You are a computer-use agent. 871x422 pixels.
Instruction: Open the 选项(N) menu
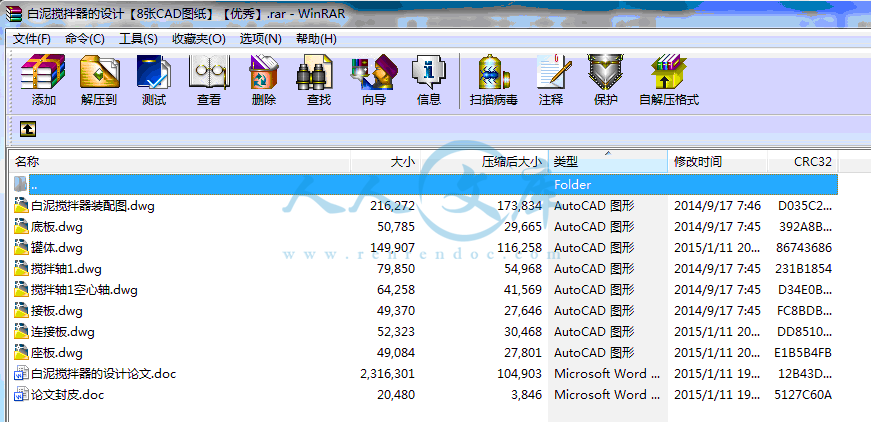(x=261, y=39)
